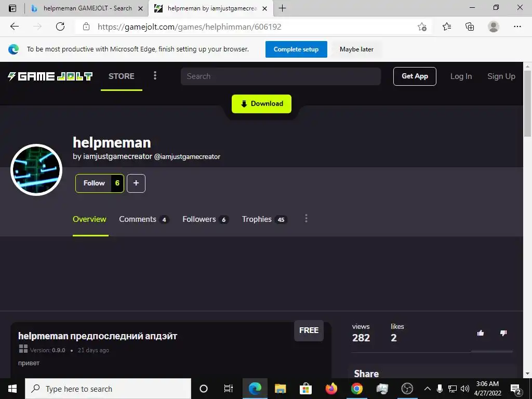Click into the Game Jolt Search field

[281, 76]
